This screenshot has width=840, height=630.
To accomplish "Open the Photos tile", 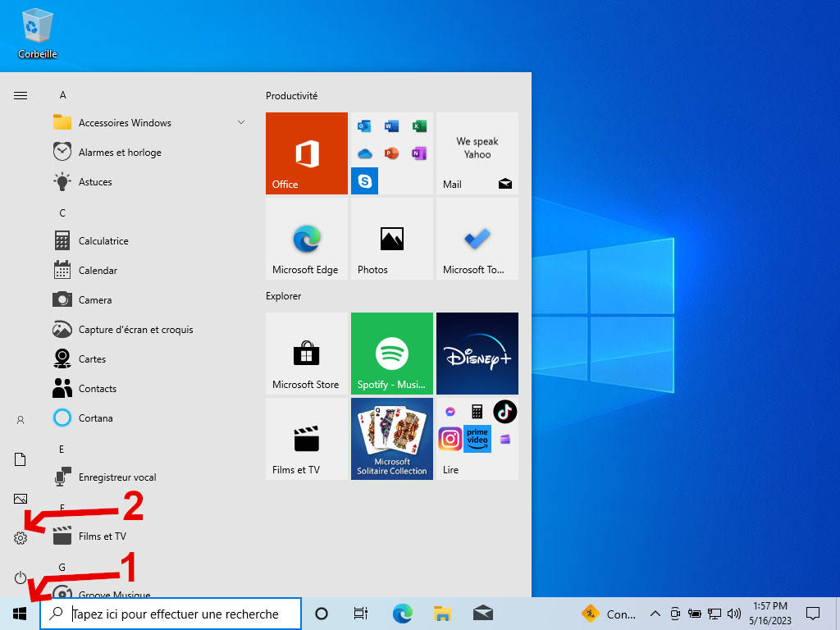I will 392,239.
